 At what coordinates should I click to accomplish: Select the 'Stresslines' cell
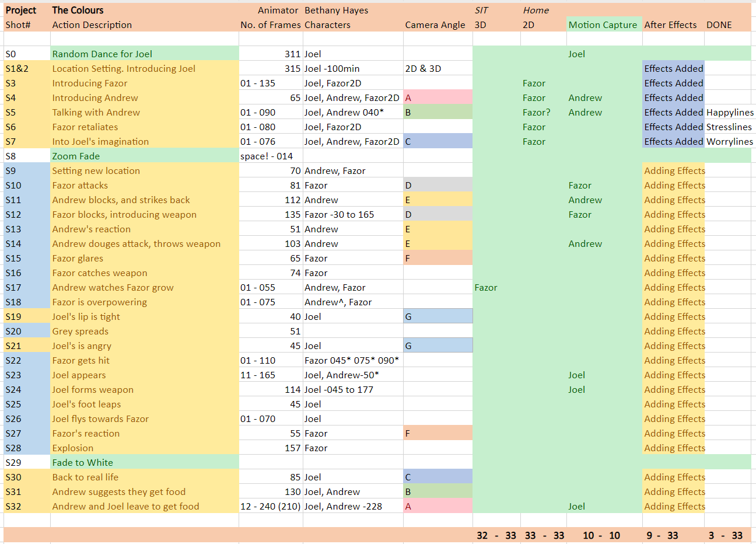729,127
